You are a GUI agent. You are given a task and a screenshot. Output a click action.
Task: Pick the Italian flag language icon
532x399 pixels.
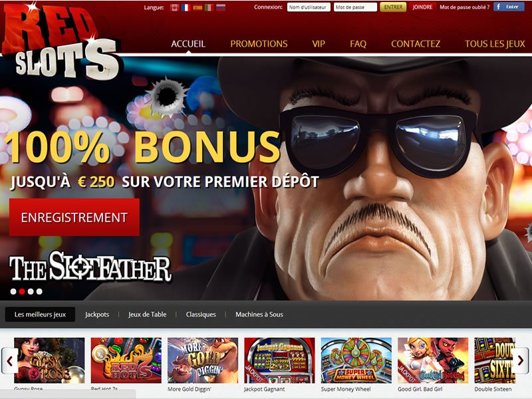[x=209, y=7]
